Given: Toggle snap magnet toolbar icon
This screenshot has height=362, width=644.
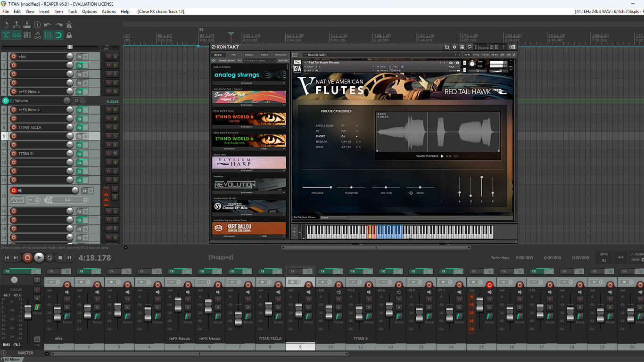Looking at the screenshot, I should click(58, 35).
